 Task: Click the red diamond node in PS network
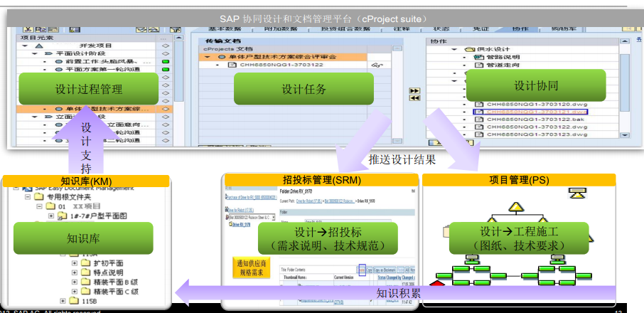(x=437, y=283)
